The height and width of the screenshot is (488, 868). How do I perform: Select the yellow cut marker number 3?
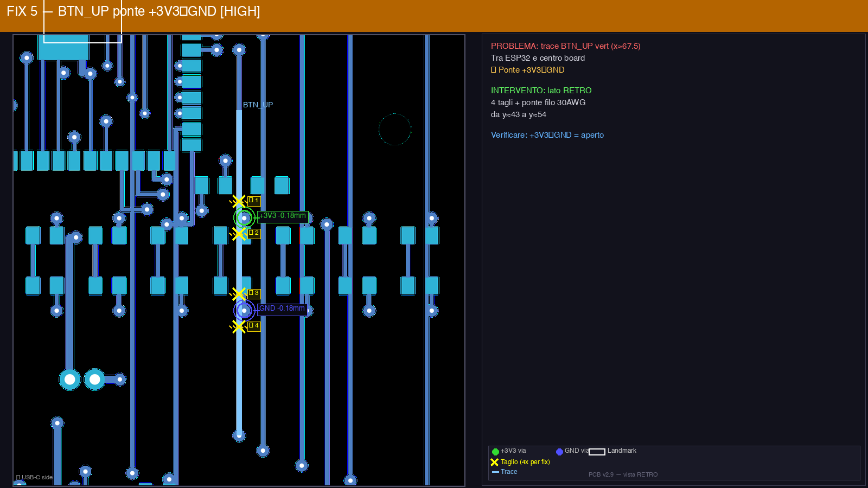(x=239, y=294)
